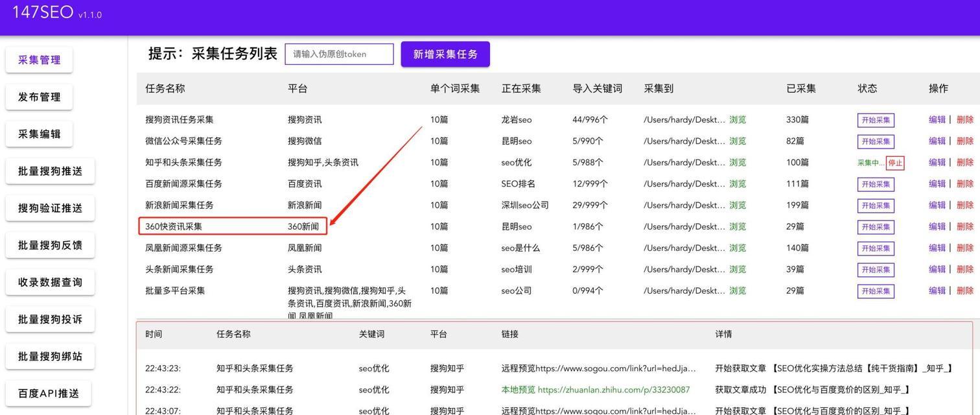
Task: Delete the 百度新闻源采集任务 task
Action: pyautogui.click(x=965, y=184)
